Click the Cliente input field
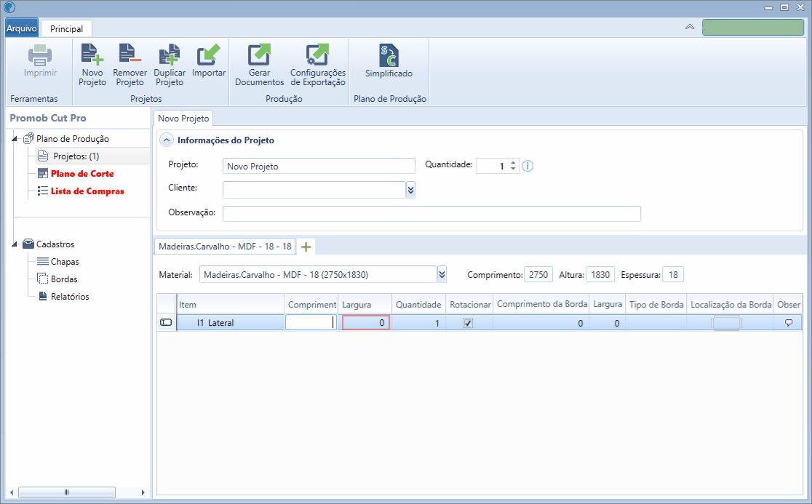The width and height of the screenshot is (812, 504). (314, 190)
